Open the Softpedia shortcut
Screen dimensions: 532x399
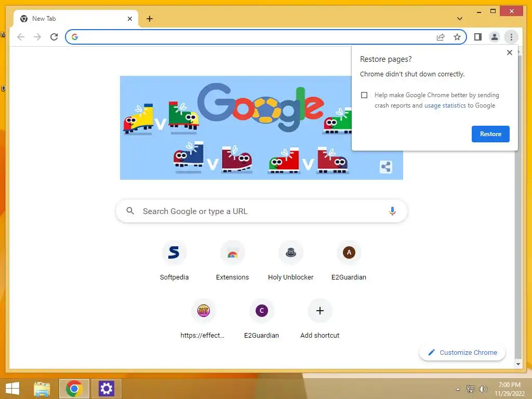click(x=174, y=261)
